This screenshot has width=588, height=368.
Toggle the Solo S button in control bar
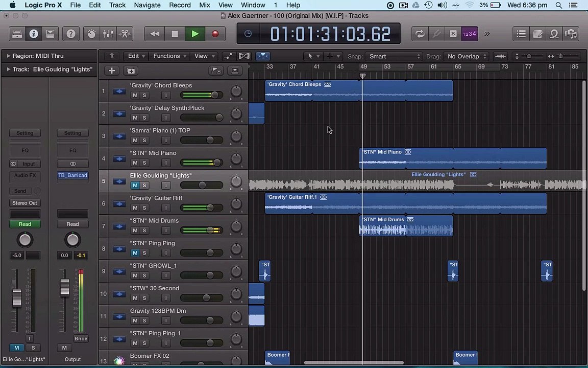coord(453,34)
